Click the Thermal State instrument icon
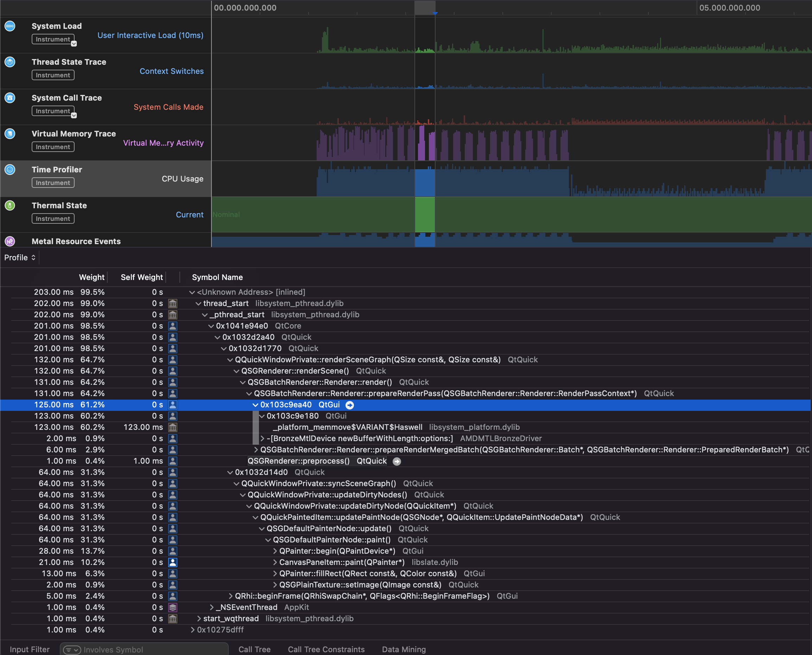812x655 pixels. tap(10, 205)
